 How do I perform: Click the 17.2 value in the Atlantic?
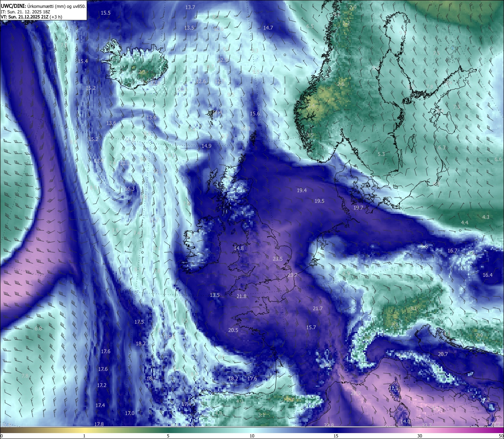tap(102, 385)
